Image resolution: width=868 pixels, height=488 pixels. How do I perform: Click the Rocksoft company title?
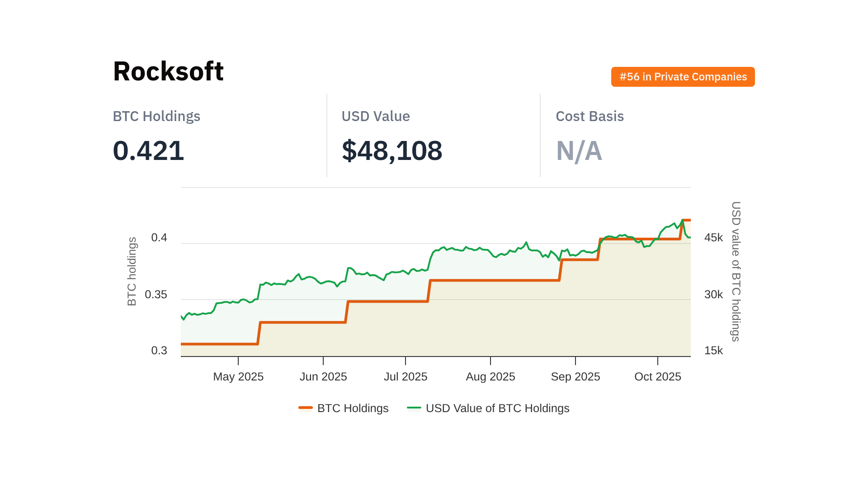tap(168, 71)
